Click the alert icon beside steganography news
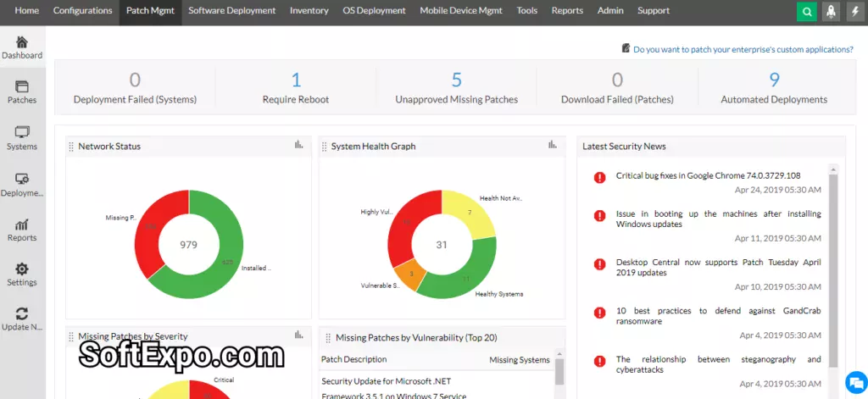The width and height of the screenshot is (868, 399). pos(599,362)
